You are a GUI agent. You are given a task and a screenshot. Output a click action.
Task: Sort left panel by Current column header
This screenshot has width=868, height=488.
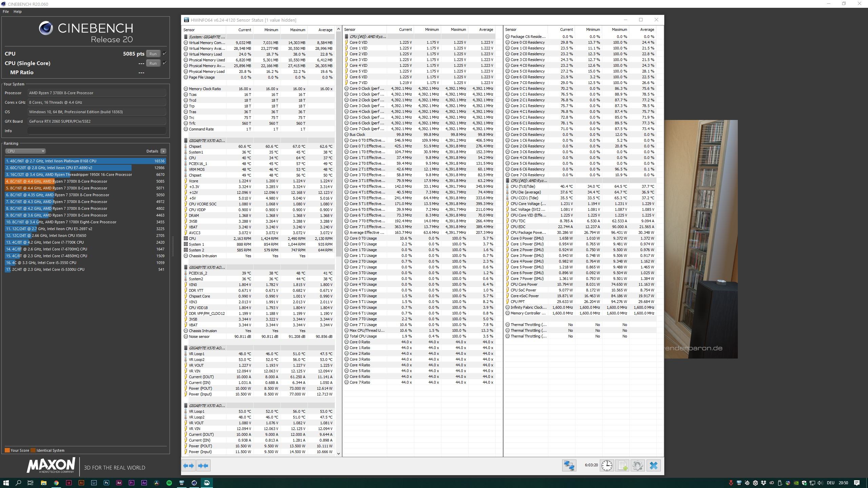tap(240, 30)
